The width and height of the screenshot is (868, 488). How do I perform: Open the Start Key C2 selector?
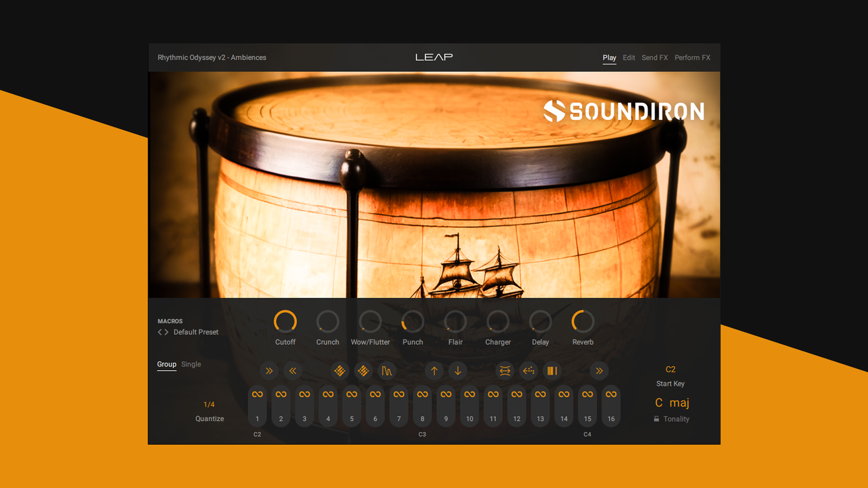(671, 369)
